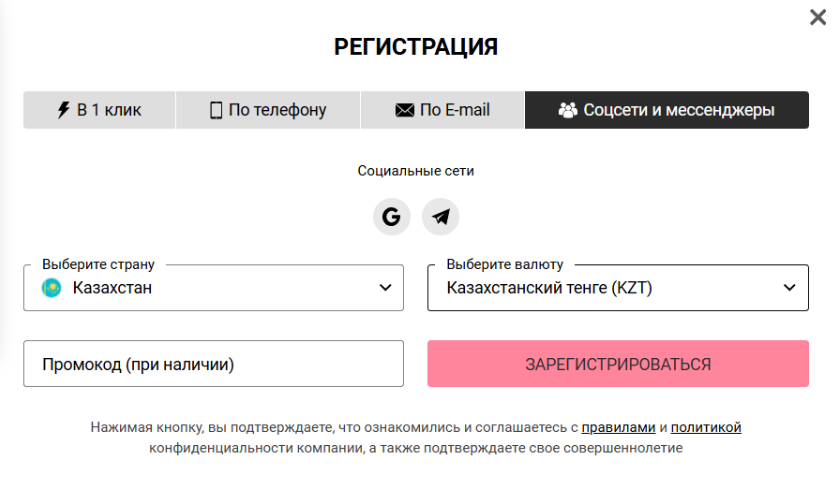Click the phone icon in tab
This screenshot has height=487, width=835.
pos(216,110)
